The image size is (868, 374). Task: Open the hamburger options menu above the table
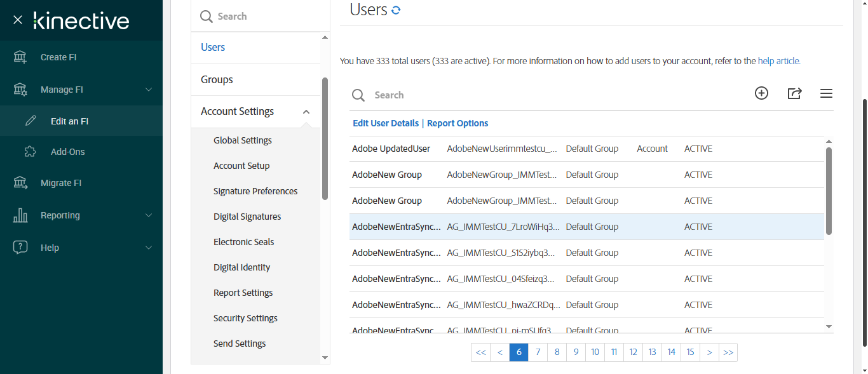[826, 93]
